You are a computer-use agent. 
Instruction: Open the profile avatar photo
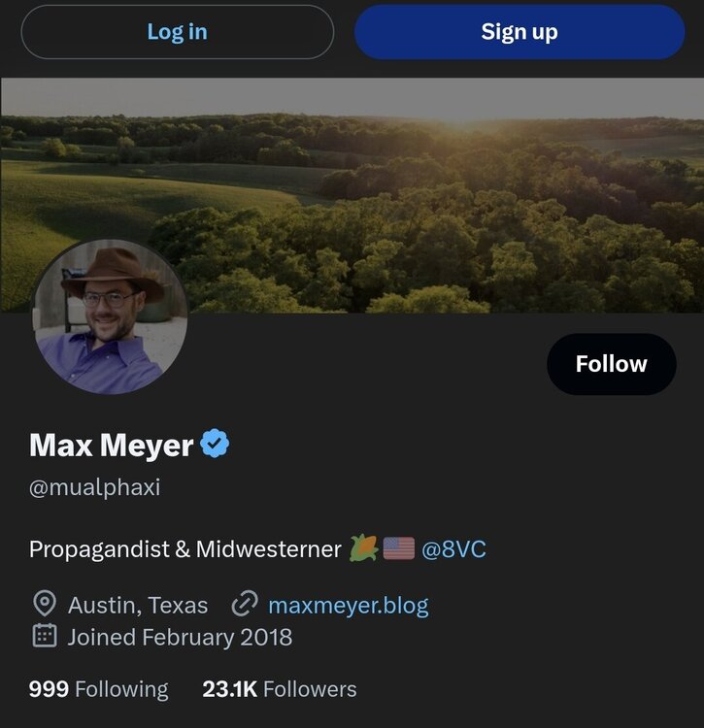(110, 316)
